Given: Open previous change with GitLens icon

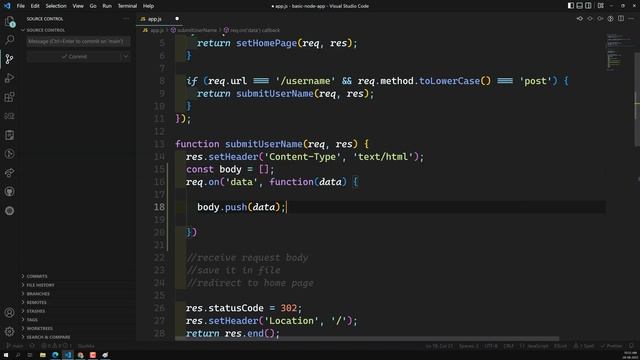Looking at the screenshot, I should tap(580, 19).
